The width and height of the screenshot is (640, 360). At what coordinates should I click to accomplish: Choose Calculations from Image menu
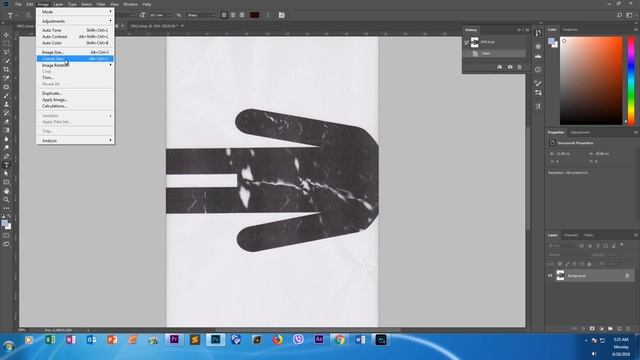pyautogui.click(x=75, y=106)
